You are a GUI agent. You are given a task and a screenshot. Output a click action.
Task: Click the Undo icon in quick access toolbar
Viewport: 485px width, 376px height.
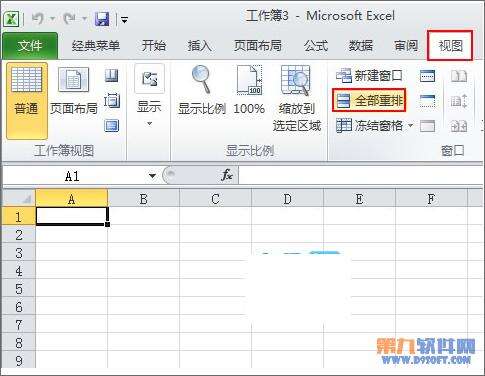(x=38, y=19)
